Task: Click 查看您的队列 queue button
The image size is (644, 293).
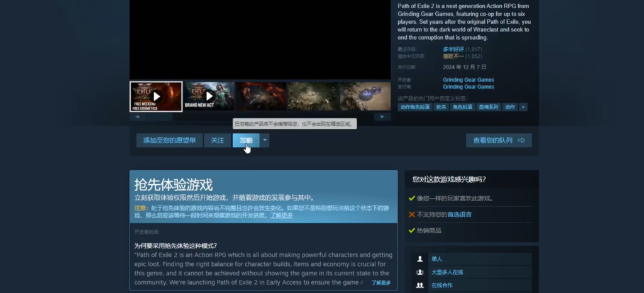Action: pos(499,140)
